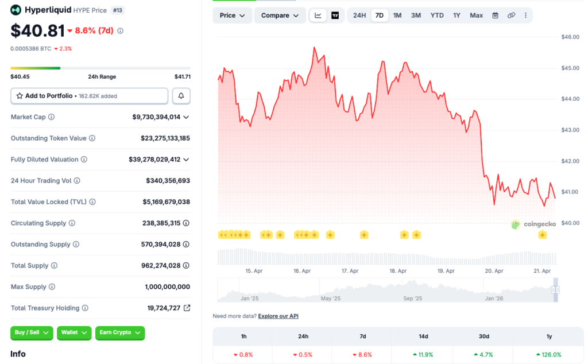Click the price alert bell icon
The height and width of the screenshot is (364, 588).
pos(181,96)
